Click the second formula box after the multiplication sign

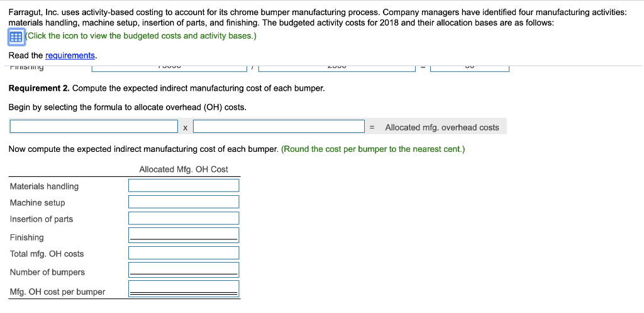tap(279, 127)
